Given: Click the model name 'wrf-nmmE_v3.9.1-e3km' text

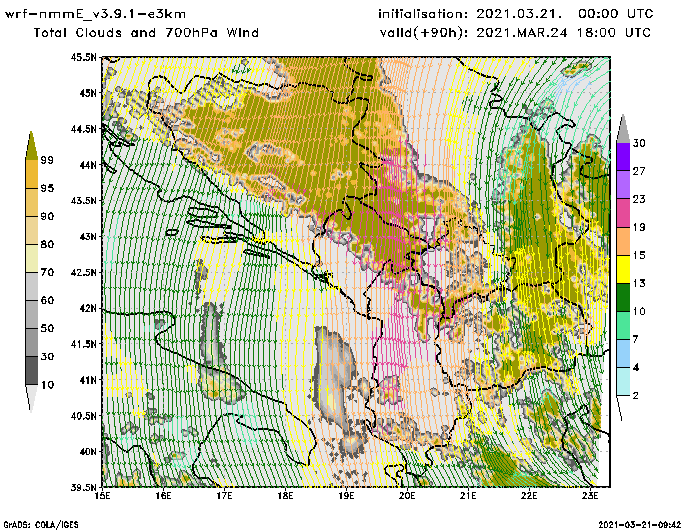Looking at the screenshot, I should click(x=95, y=14).
